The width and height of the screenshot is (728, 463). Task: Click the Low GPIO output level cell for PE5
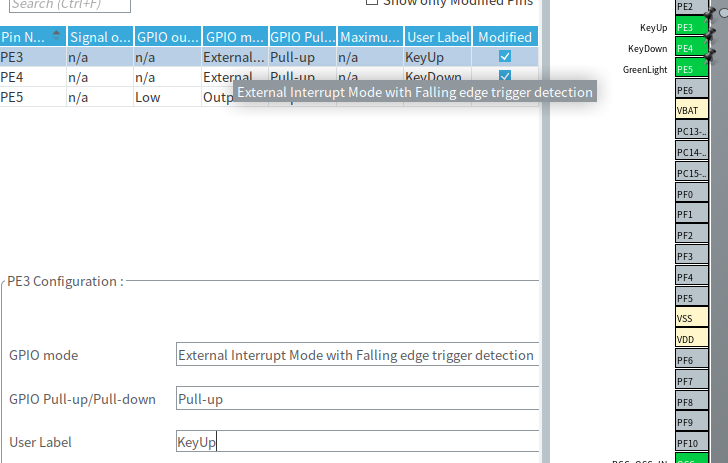pyautogui.click(x=167, y=96)
